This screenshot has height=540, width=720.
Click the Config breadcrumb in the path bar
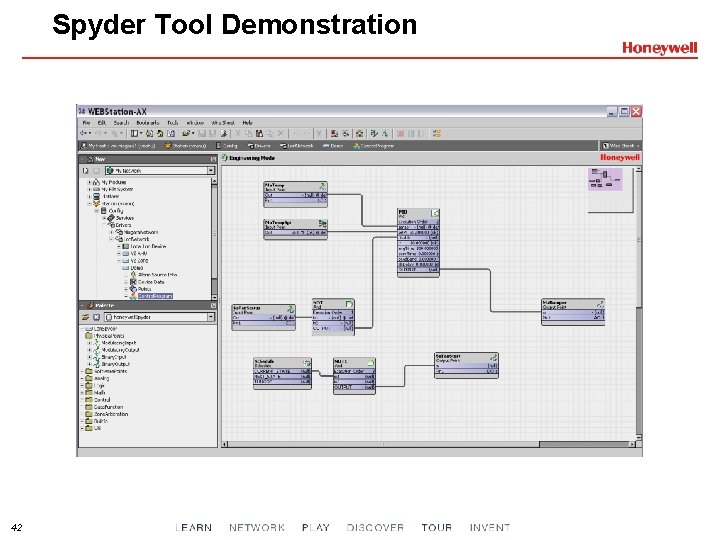click(x=227, y=146)
